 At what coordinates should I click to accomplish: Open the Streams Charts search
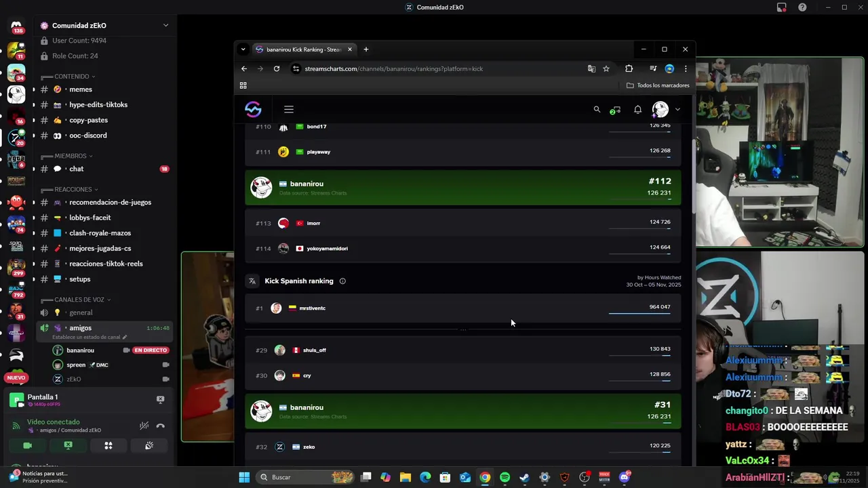click(x=597, y=109)
